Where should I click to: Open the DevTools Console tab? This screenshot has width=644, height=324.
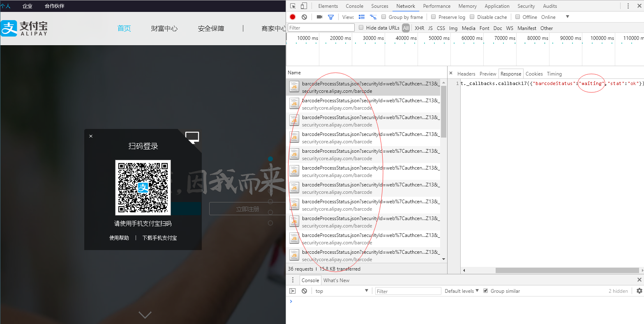pos(354,6)
